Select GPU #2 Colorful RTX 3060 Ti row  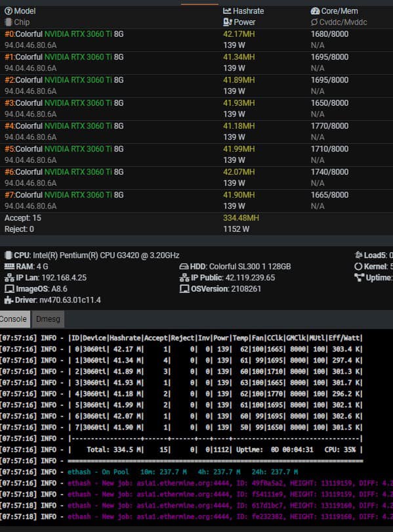pyautogui.click(x=197, y=86)
